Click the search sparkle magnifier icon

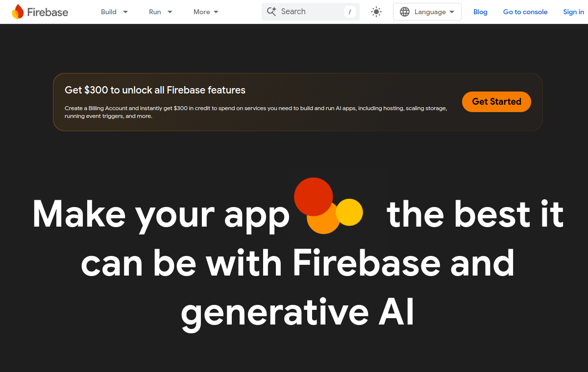coord(271,11)
